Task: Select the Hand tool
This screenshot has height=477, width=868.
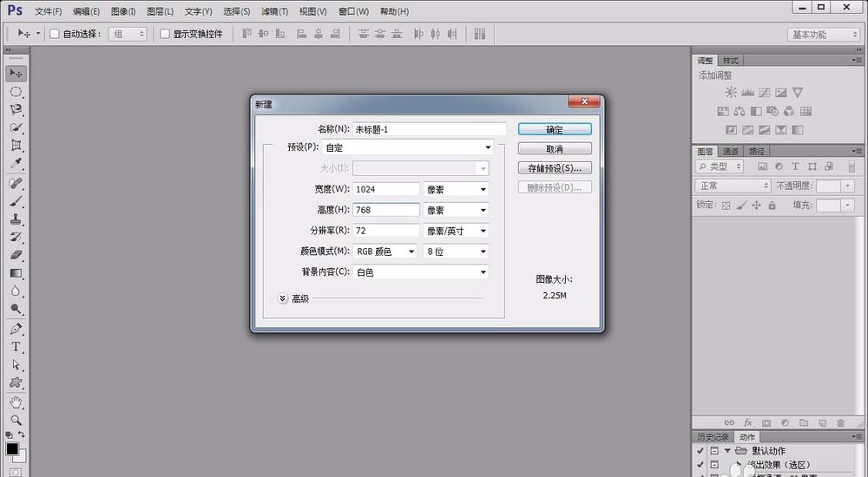Action: click(x=16, y=402)
